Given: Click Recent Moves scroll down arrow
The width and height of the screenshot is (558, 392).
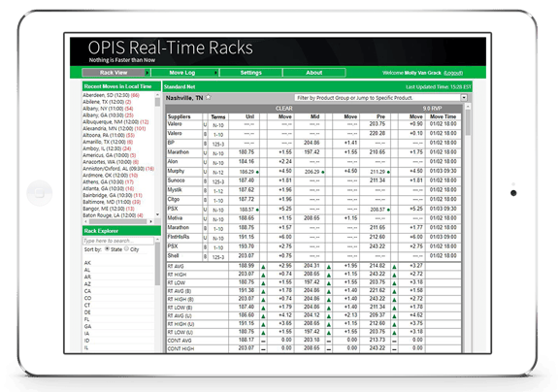Looking at the screenshot, I should [x=157, y=214].
